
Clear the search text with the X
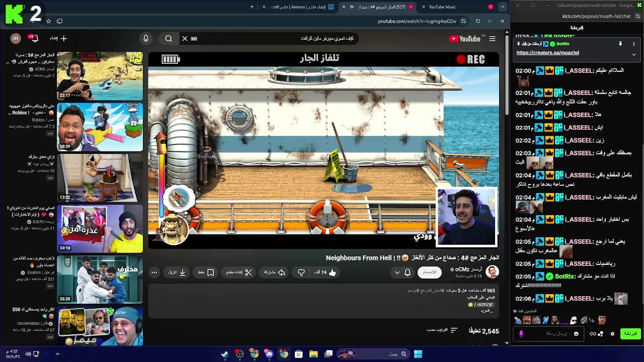coord(185,38)
